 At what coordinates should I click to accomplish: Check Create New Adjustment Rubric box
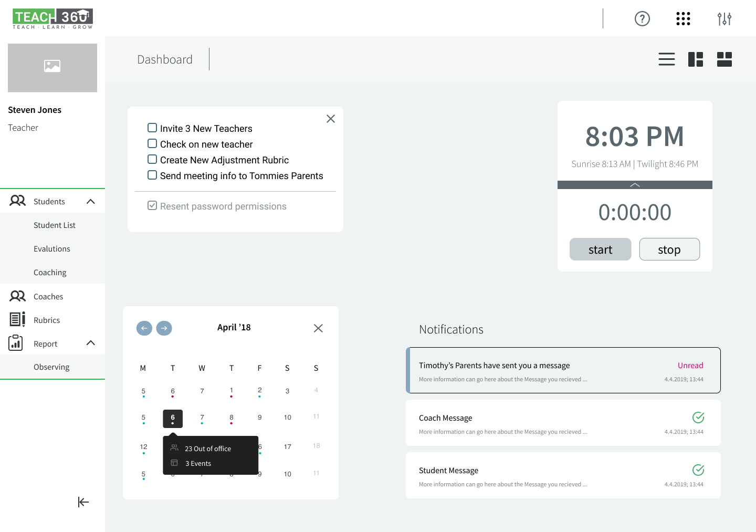click(x=152, y=159)
